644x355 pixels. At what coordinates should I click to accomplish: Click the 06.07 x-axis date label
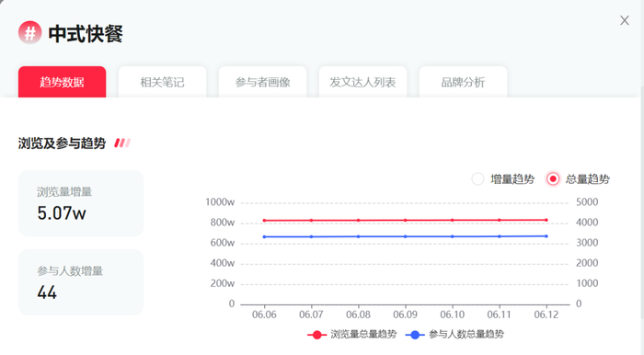tap(311, 315)
